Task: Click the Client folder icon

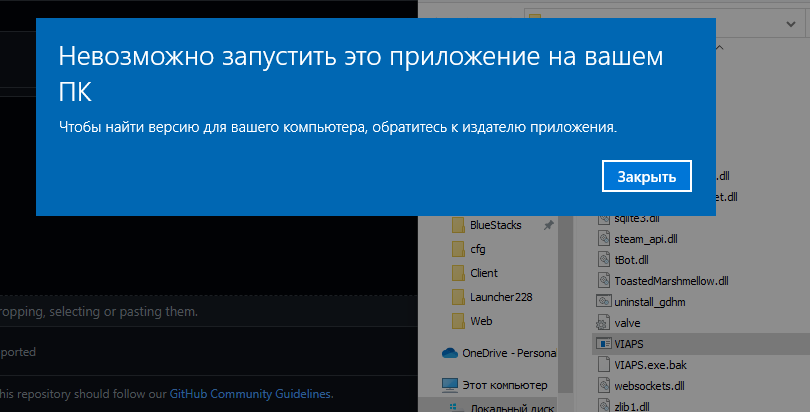Action: point(458,273)
